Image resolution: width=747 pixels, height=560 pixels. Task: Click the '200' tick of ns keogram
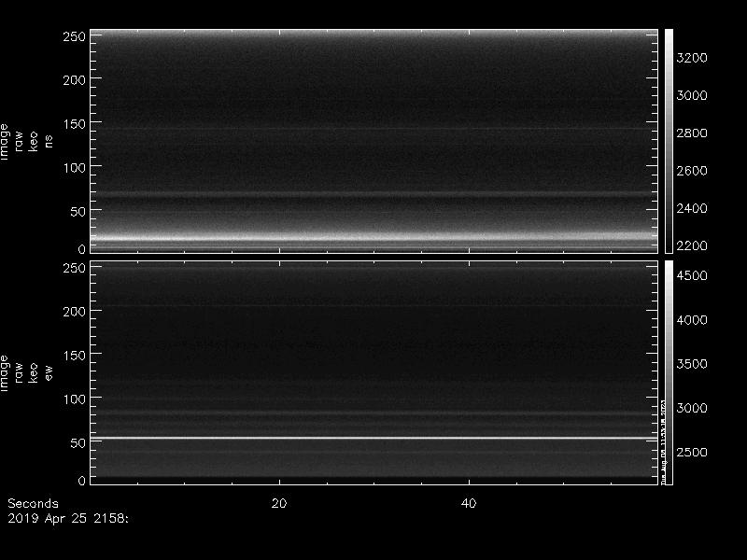(75, 80)
